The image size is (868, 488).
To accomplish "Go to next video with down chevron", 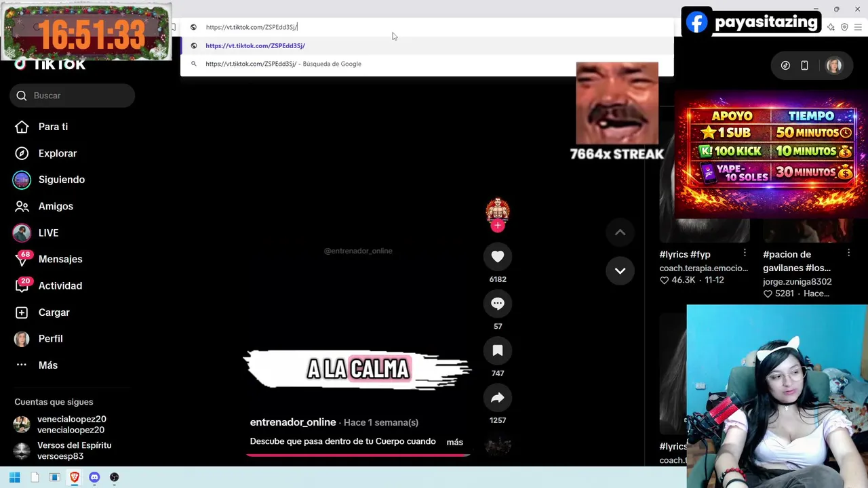I will (x=620, y=270).
